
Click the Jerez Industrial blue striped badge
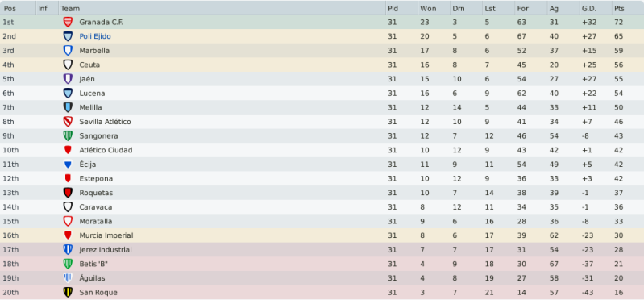[68, 250]
